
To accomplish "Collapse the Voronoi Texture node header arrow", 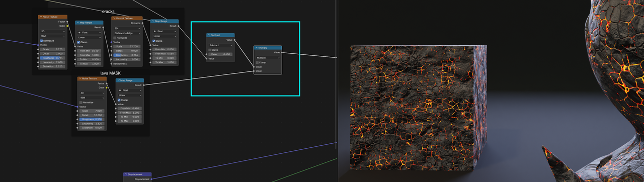I will coord(114,18).
